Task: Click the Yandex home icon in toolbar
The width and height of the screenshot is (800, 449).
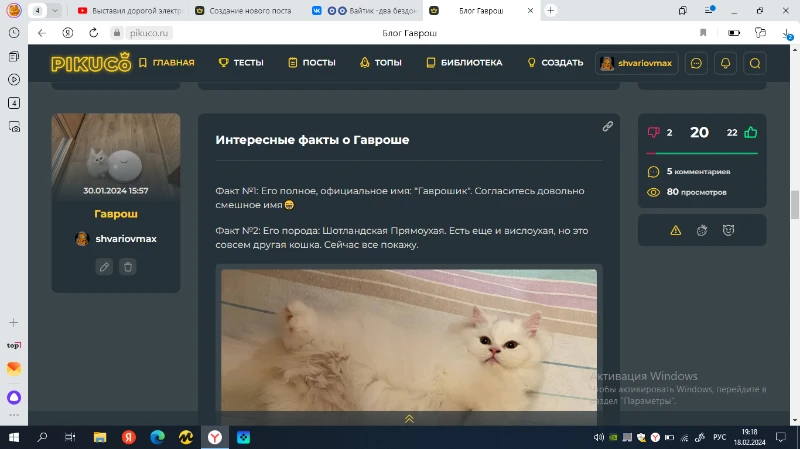Action: (x=67, y=33)
